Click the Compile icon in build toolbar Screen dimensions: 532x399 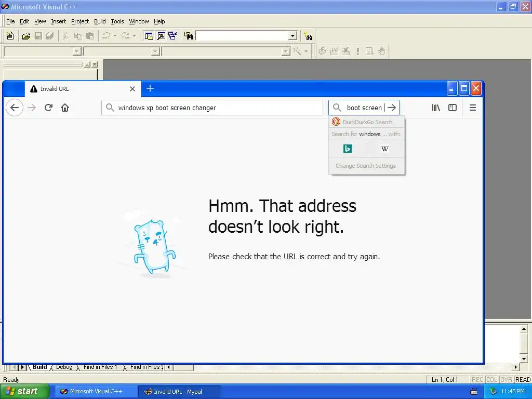point(322,51)
